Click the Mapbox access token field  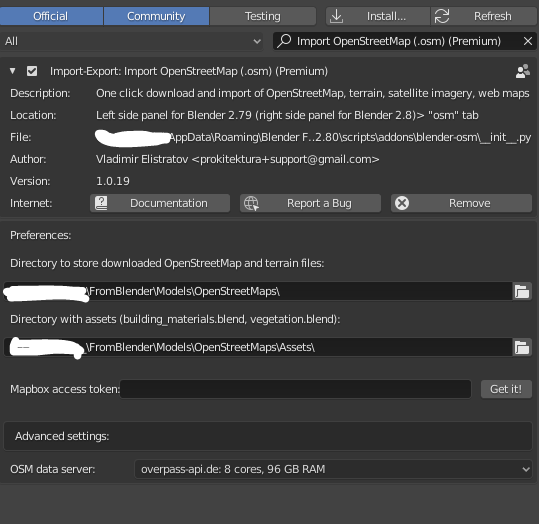[x=296, y=389]
